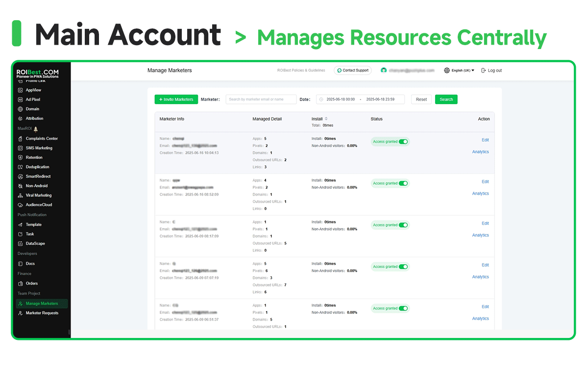Open the SmartRedirect icon

click(x=20, y=176)
